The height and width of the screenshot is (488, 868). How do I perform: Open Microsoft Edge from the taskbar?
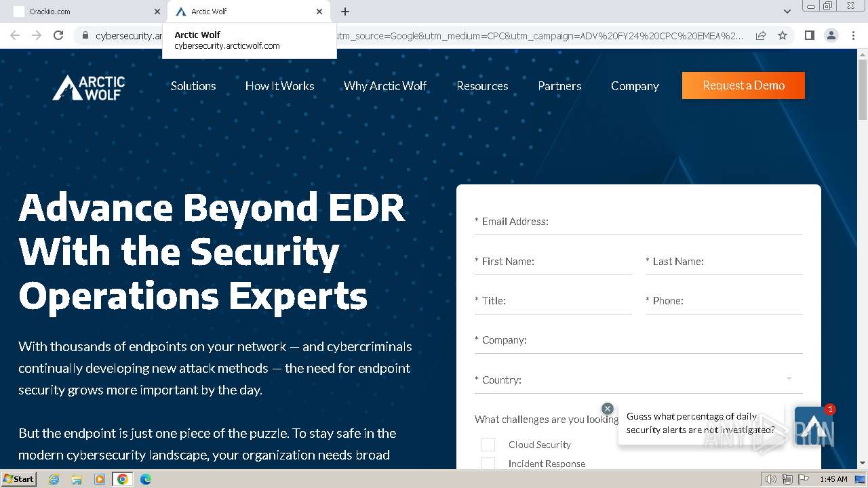tap(146, 479)
